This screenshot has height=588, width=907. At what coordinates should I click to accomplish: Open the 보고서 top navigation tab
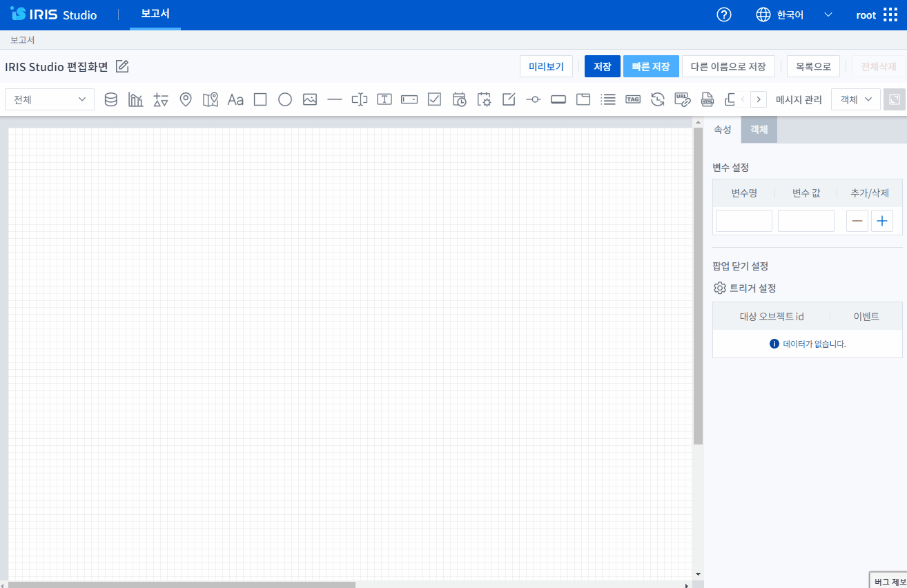click(155, 14)
